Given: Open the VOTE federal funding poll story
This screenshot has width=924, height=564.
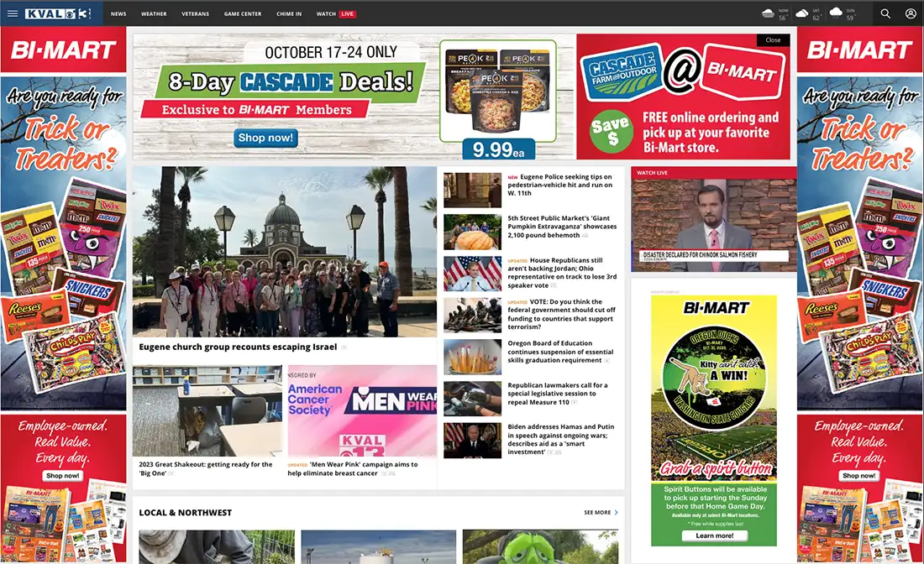Looking at the screenshot, I should pos(562,315).
